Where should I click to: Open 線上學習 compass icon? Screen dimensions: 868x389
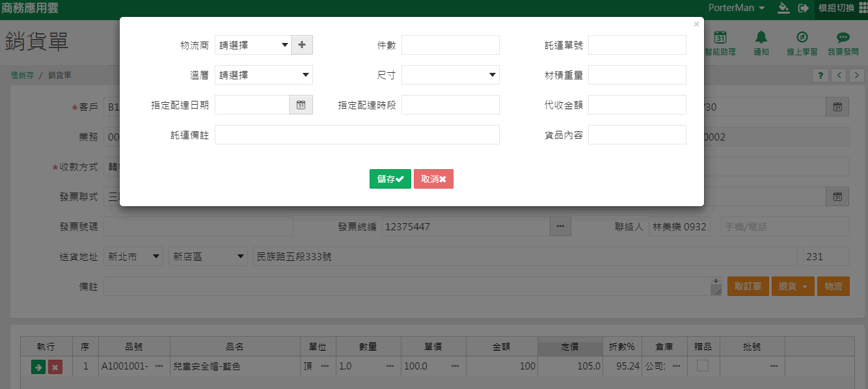tap(802, 38)
